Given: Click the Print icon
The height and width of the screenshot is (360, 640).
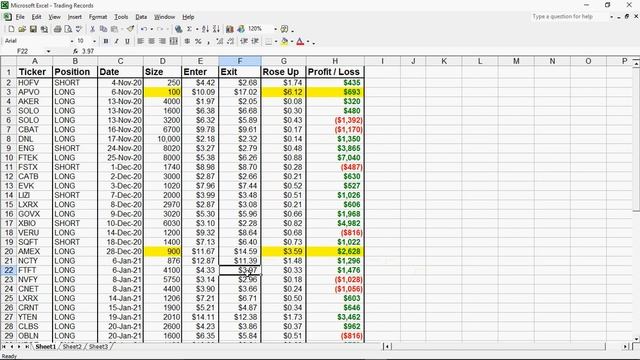Looking at the screenshot, I should pyautogui.click(x=58, y=29).
